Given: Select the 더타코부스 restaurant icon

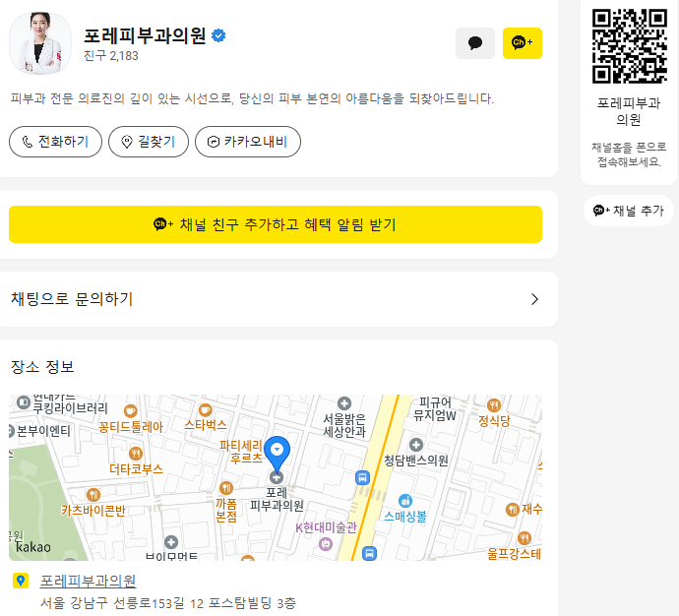Looking at the screenshot, I should pyautogui.click(x=136, y=454).
